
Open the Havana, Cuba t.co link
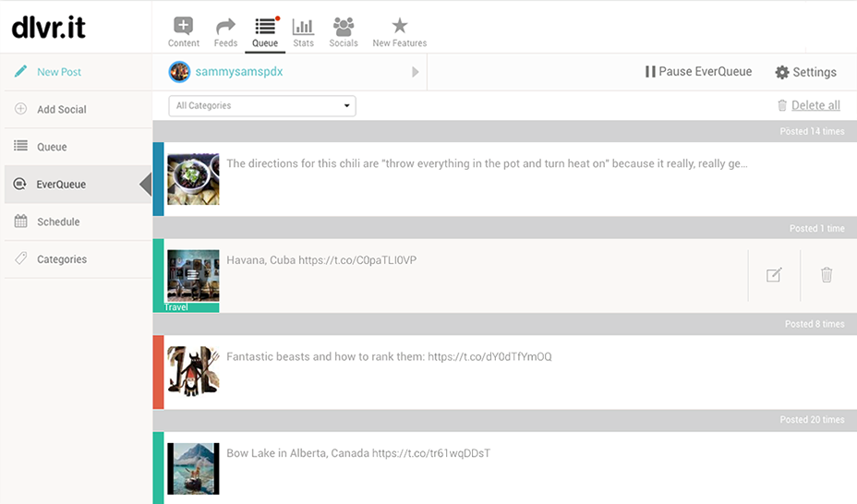[357, 260]
